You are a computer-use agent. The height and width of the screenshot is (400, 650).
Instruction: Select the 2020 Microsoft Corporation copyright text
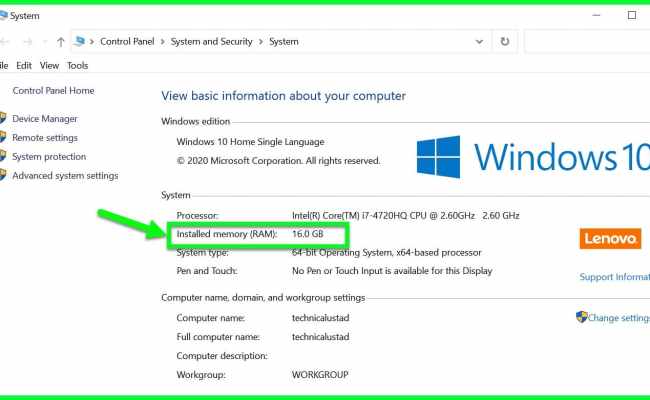click(278, 161)
